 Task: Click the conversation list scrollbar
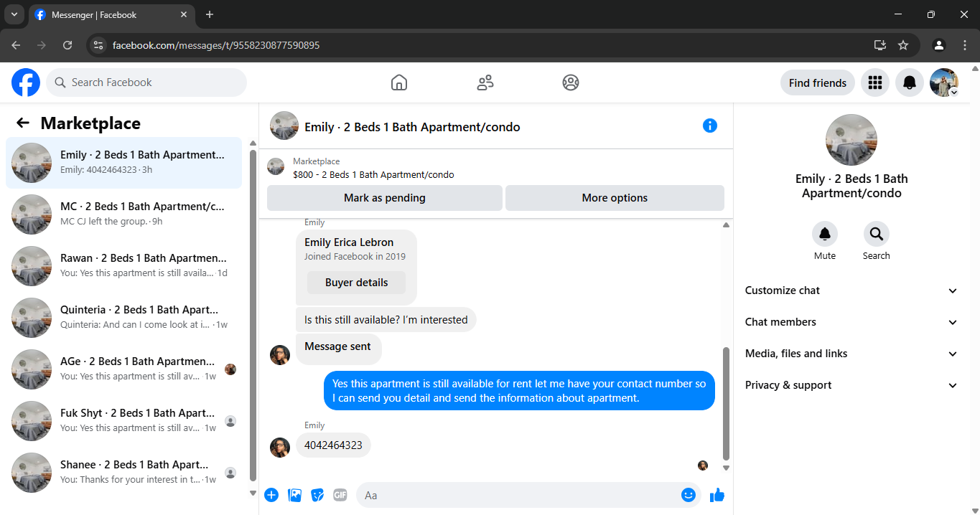pos(253,315)
